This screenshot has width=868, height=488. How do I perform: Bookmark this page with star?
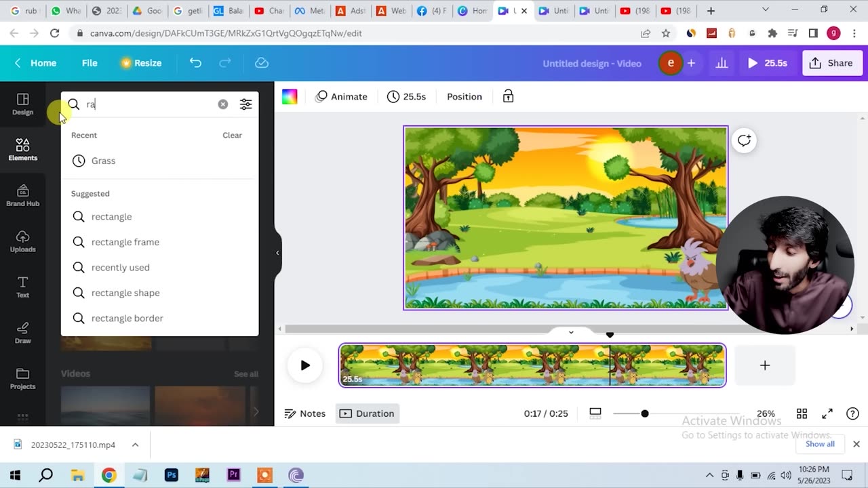[666, 33]
